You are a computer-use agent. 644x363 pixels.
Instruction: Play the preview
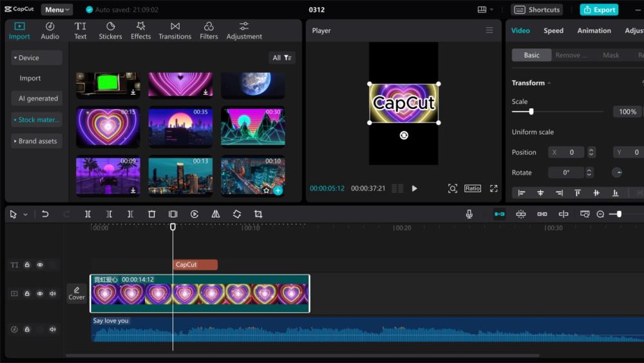414,188
